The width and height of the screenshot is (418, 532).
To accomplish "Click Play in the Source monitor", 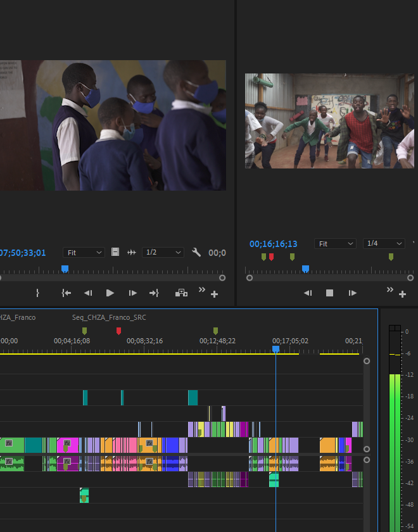I will click(x=110, y=293).
